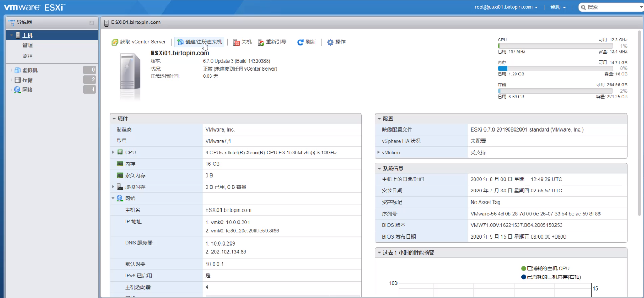This screenshot has height=298, width=644.
Task: Click the 存储 count badge 2
Action: [90, 80]
